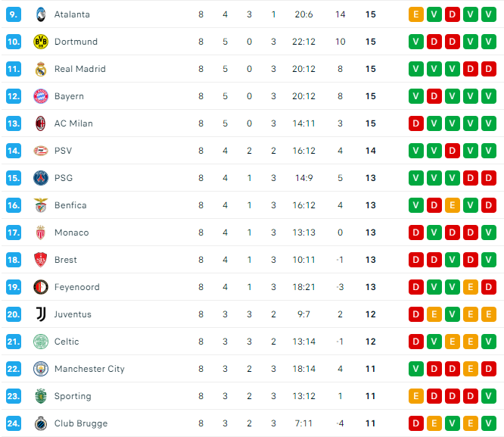Click Manchester City's green V form badge

416,369
